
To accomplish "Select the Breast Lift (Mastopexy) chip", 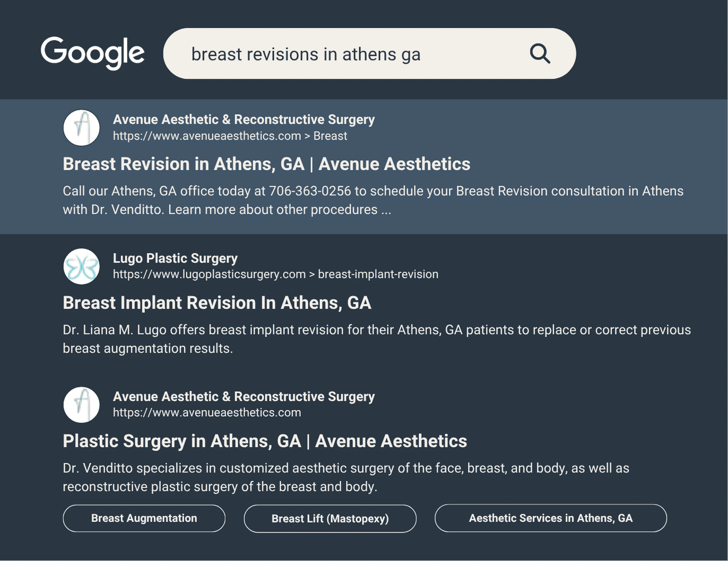I will click(330, 519).
